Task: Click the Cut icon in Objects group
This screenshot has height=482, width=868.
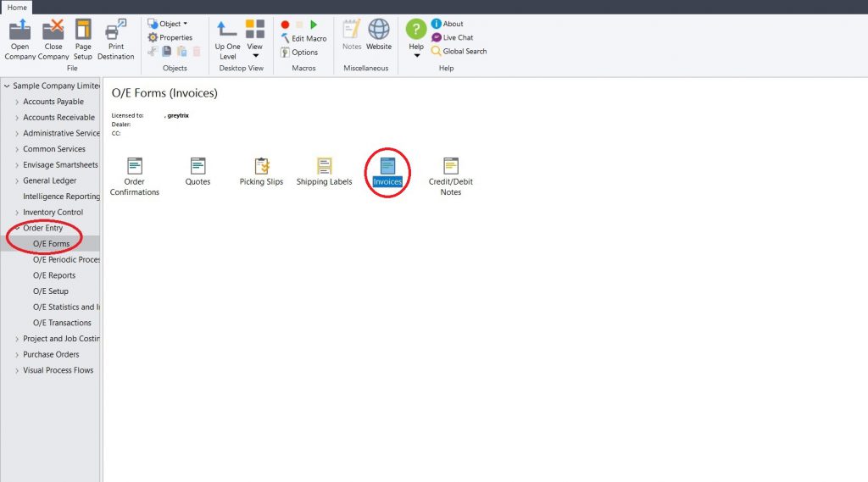Action: 153,52
